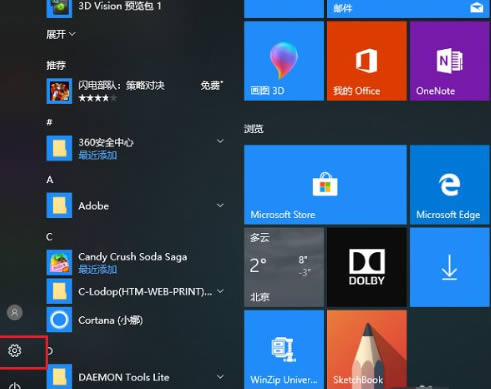491x389 pixels.
Task: Click the A letter group header
Action: coord(50,180)
